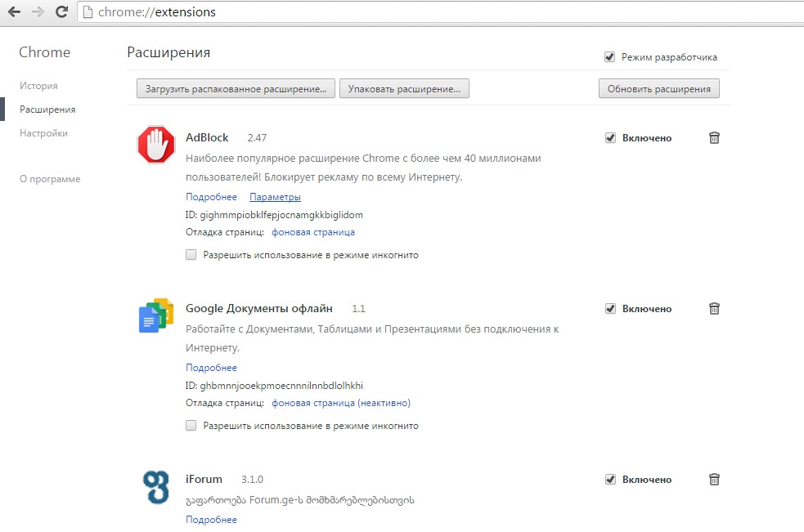Click the AdBlock version 2.47 text
Screen dimensions: 804x532
coord(257,138)
